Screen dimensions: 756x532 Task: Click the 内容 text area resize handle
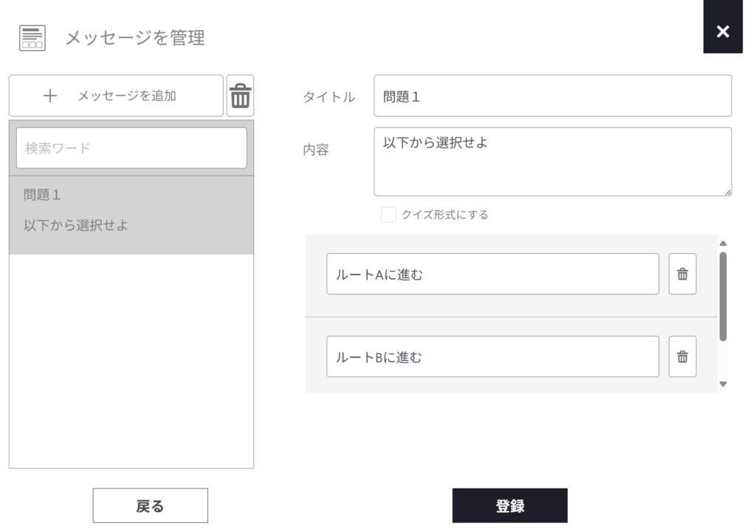[x=728, y=192]
